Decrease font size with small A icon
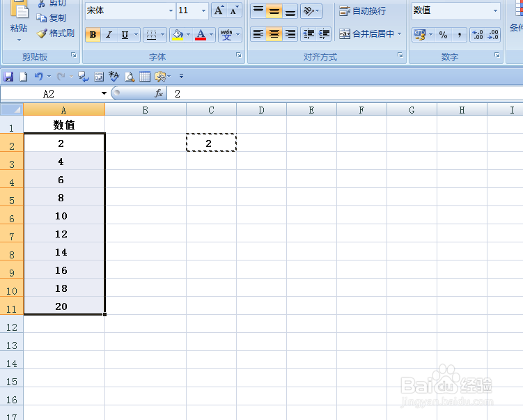This screenshot has width=523, height=420. tap(234, 10)
